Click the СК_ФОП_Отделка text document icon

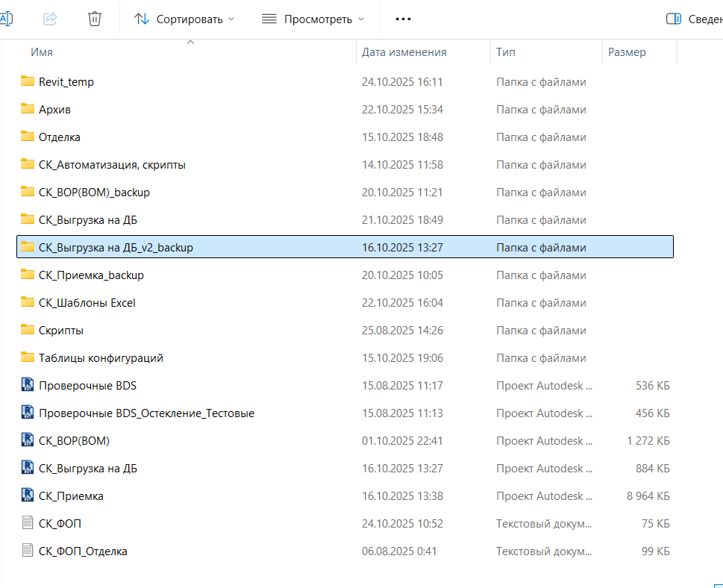(x=28, y=550)
